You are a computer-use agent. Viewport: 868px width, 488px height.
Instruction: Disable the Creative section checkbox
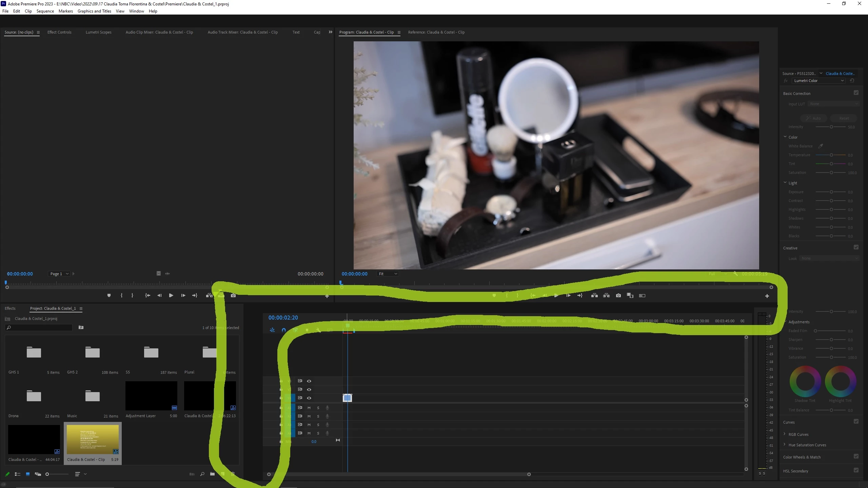click(x=856, y=247)
